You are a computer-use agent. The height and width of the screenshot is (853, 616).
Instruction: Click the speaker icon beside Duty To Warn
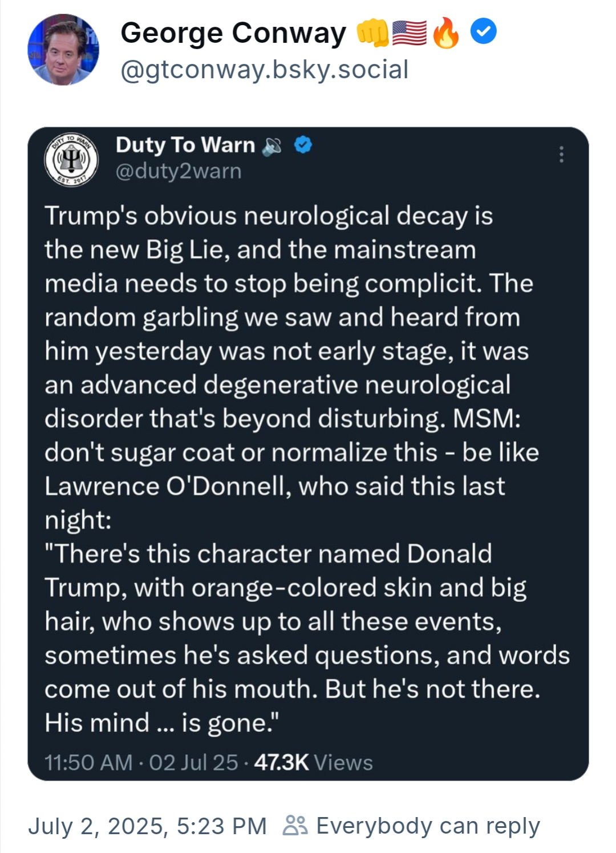[x=271, y=147]
